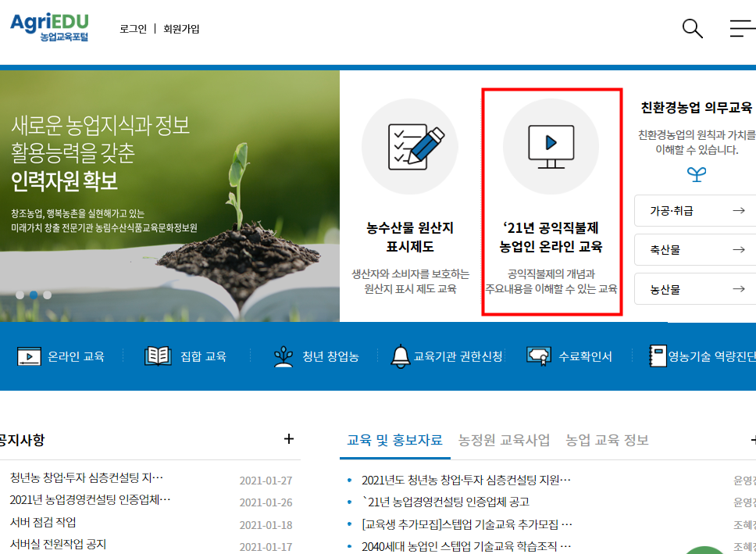Click the arrow on the 농산물 button

click(739, 289)
